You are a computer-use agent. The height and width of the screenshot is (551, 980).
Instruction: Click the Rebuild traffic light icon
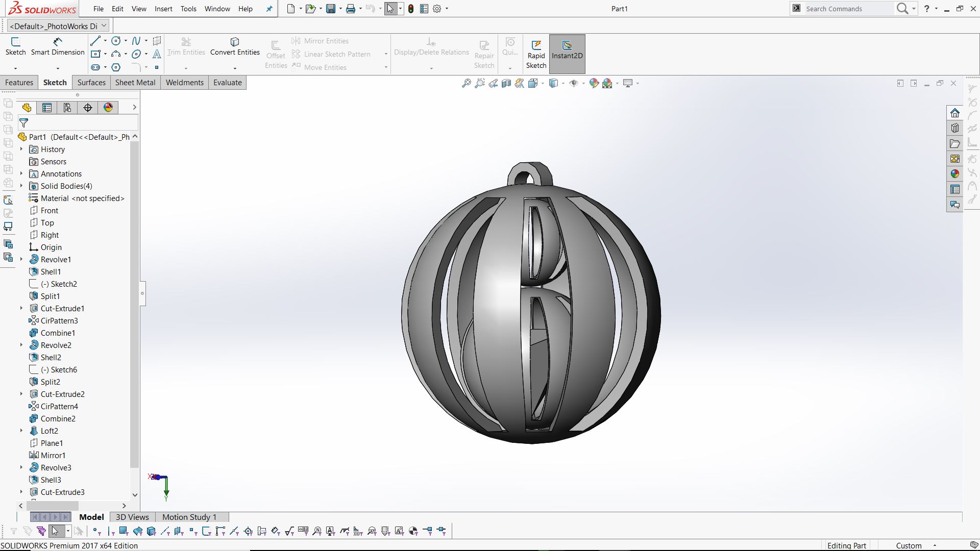tap(411, 9)
